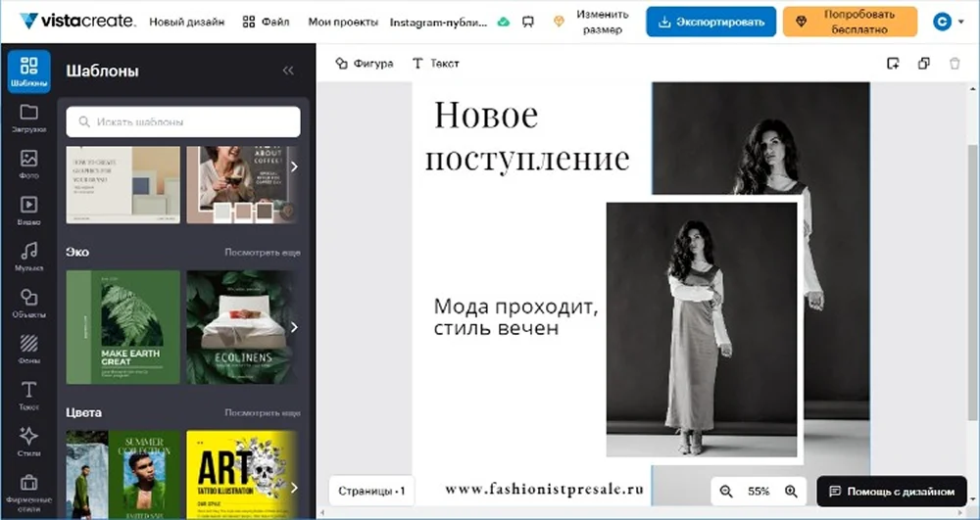Open the Фото sidebar section

tap(28, 165)
